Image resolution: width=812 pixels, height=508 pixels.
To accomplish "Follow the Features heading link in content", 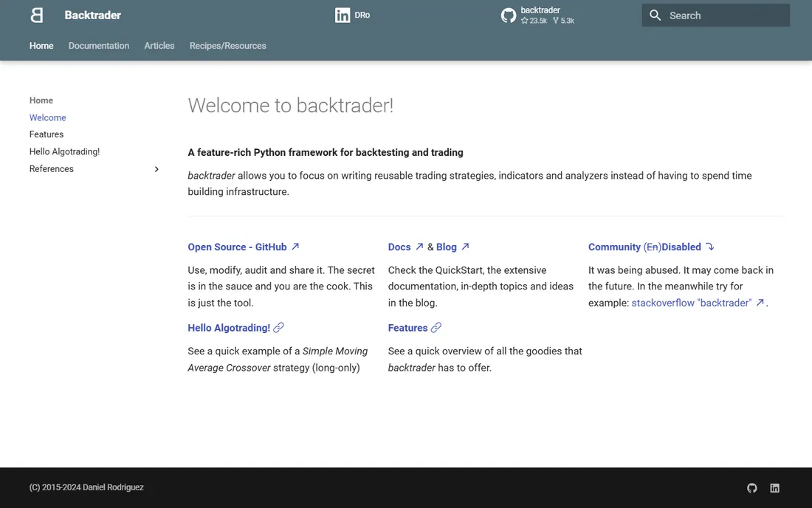I will (407, 328).
